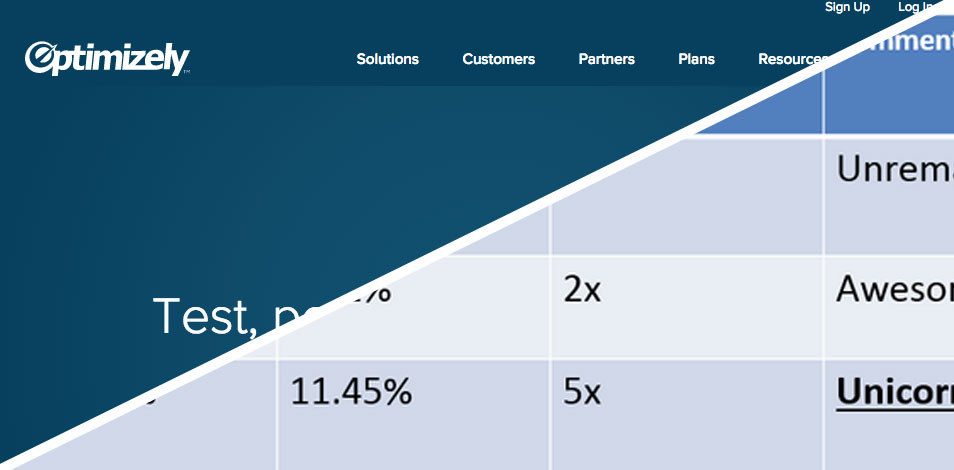The width and height of the screenshot is (954, 470).
Task: Click the Sign Up link
Action: pos(847,8)
